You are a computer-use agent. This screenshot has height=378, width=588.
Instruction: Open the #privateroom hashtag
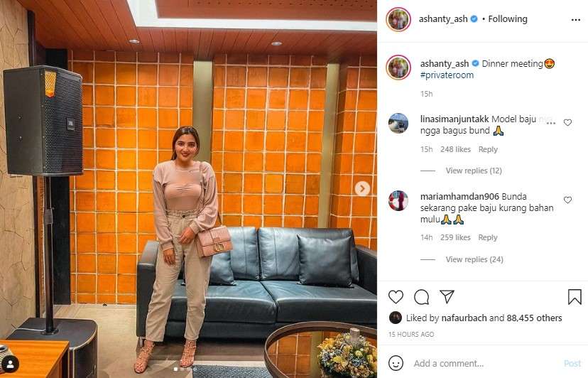coord(447,75)
